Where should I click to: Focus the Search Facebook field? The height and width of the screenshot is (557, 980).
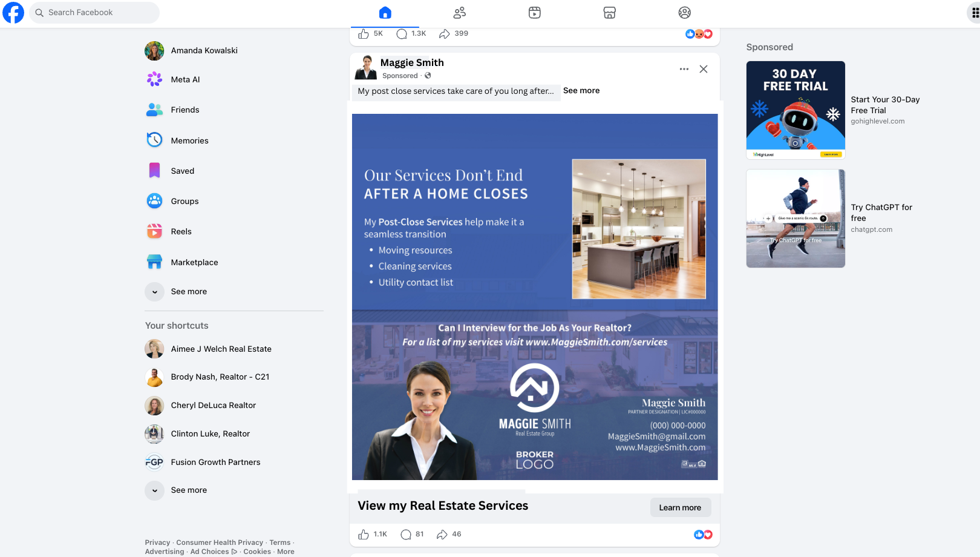pyautogui.click(x=94, y=12)
